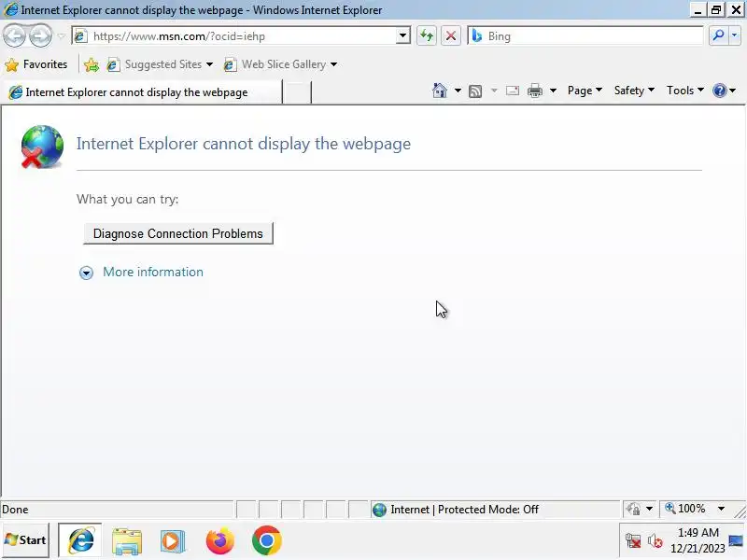Click the magnifier Search button
This screenshot has width=747, height=560.
pyautogui.click(x=718, y=35)
